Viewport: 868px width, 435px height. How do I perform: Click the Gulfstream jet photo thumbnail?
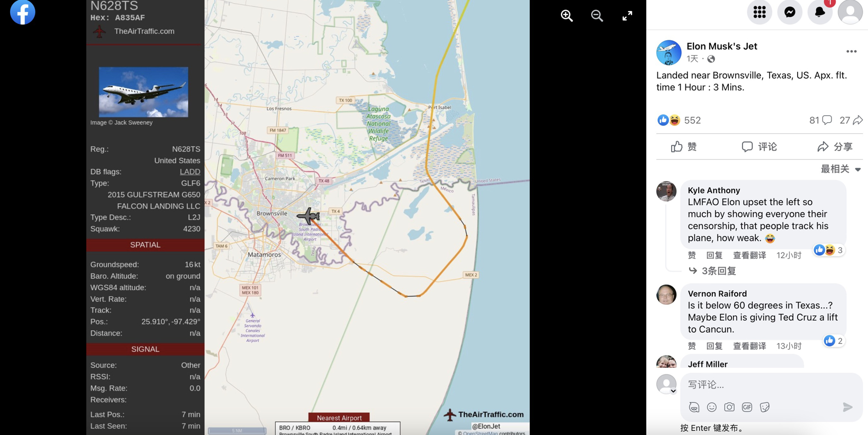[x=143, y=92]
